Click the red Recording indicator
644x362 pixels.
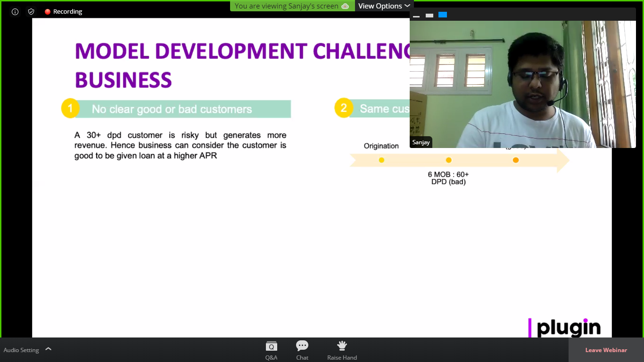coord(63,12)
